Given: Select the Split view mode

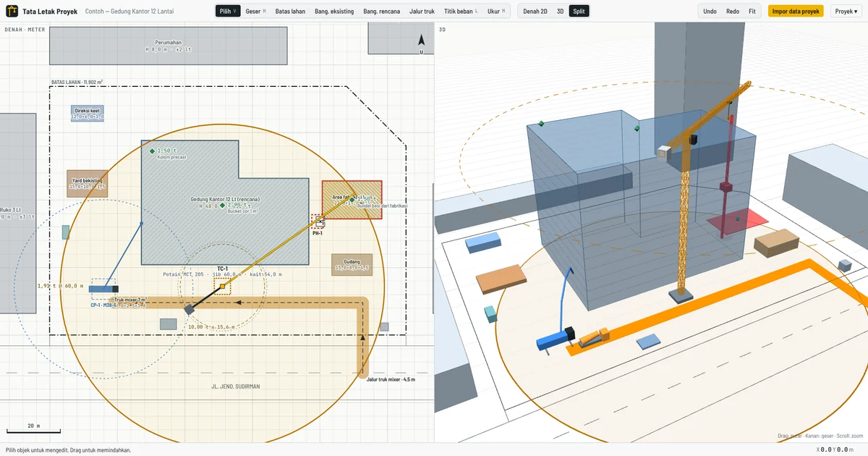Looking at the screenshot, I should coord(579,12).
